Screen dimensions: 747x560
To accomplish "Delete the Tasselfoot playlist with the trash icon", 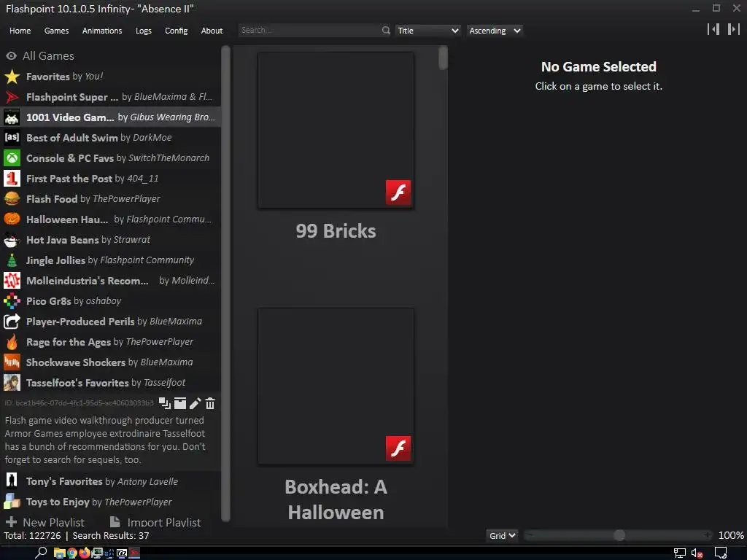I will point(210,403).
